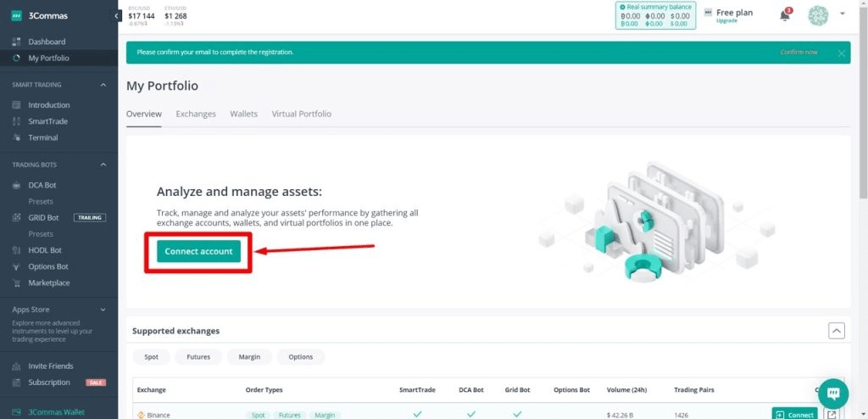Switch to the Exchanges tab

196,114
